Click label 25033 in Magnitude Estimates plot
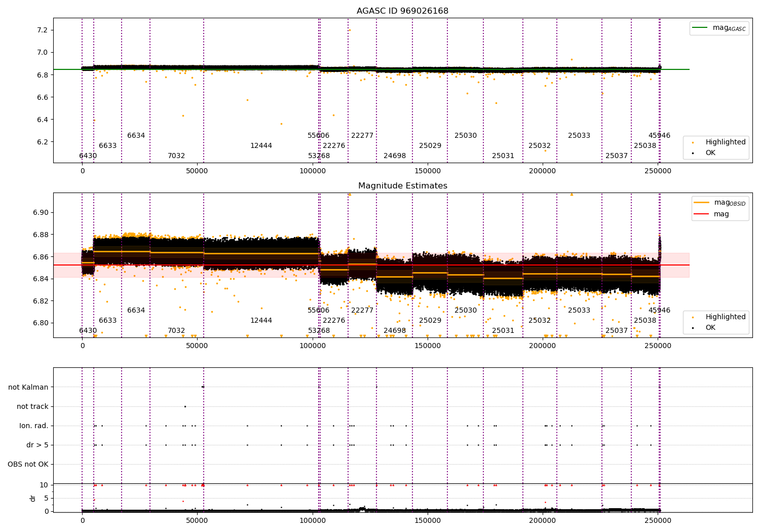760x532 pixels. click(579, 310)
